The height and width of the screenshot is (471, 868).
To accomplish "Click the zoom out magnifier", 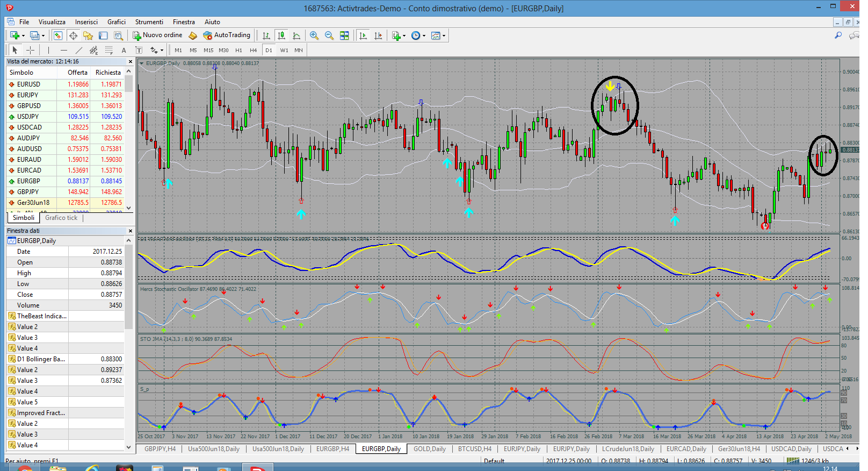I will [x=329, y=35].
